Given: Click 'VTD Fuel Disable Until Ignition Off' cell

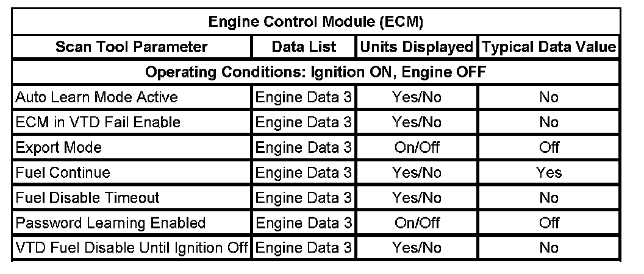Looking at the screenshot, I should point(132,248).
